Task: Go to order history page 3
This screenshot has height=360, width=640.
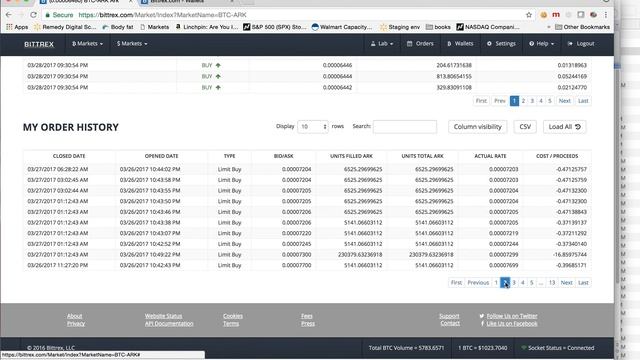Action: 514,282
